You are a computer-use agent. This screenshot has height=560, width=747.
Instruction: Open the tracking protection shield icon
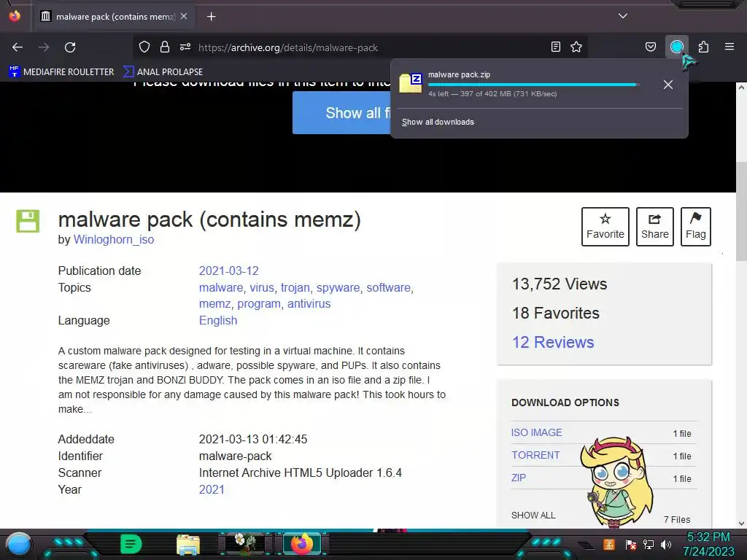144,47
